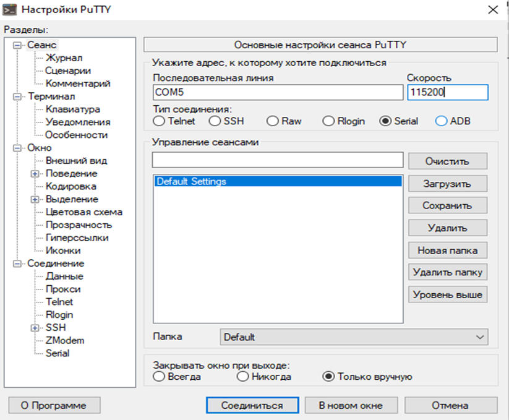Focus the Скорость field with 115200
The width and height of the screenshot is (509, 420).
tap(448, 93)
